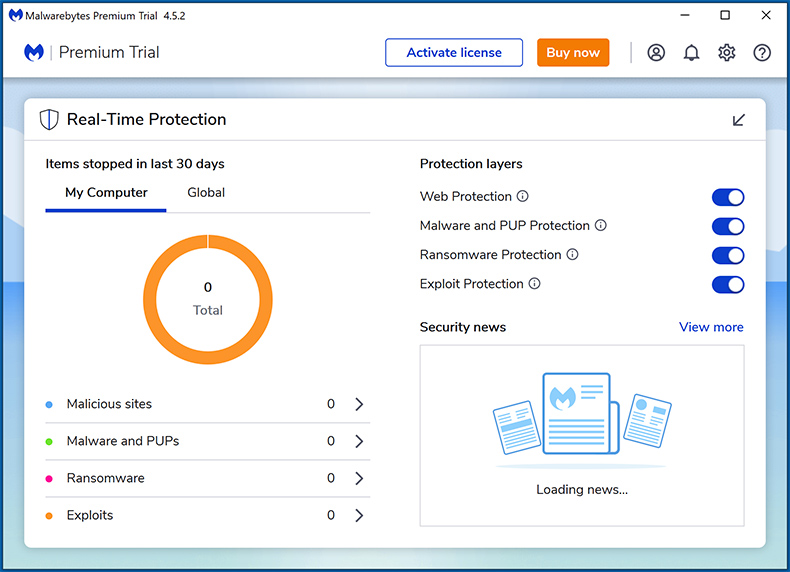Click the Malwarebytes logo beside Premium Trial

[x=34, y=52]
